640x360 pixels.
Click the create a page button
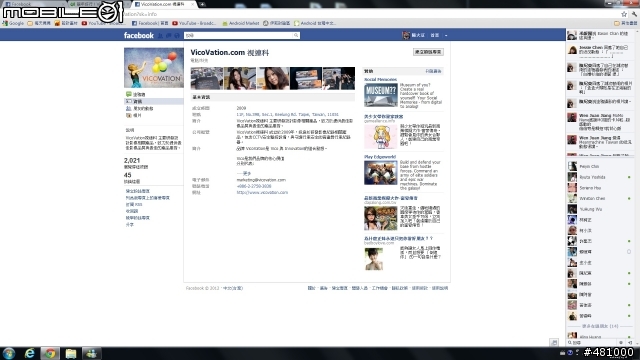pos(428,52)
